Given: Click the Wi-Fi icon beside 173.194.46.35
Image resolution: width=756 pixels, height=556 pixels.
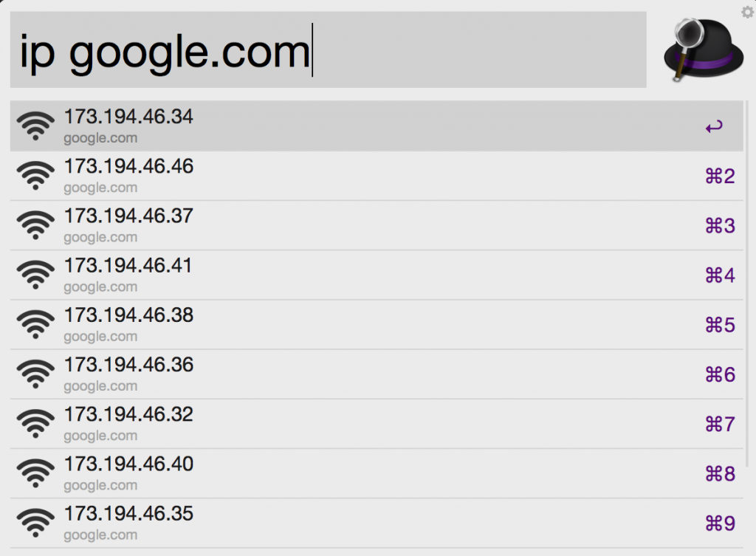Looking at the screenshot, I should [35, 523].
